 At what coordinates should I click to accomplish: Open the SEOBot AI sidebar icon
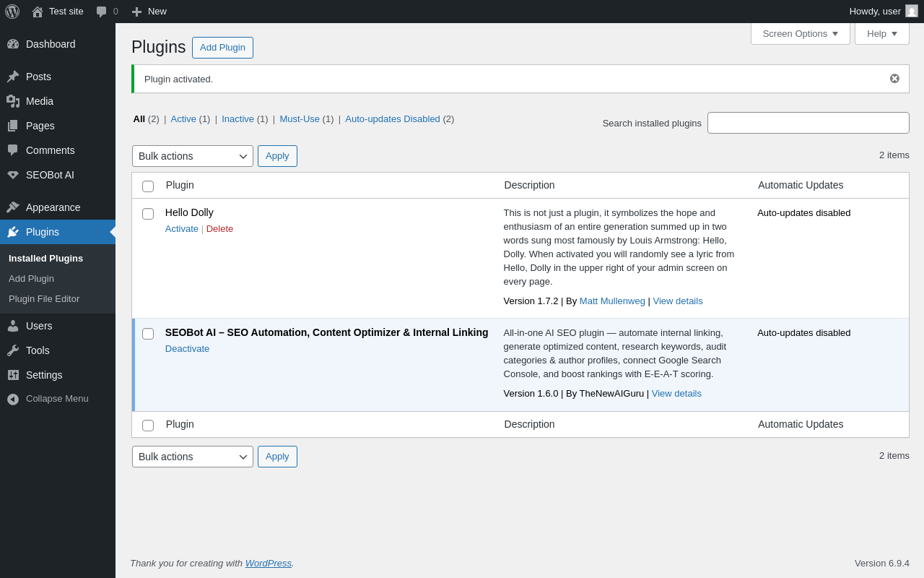(x=13, y=175)
